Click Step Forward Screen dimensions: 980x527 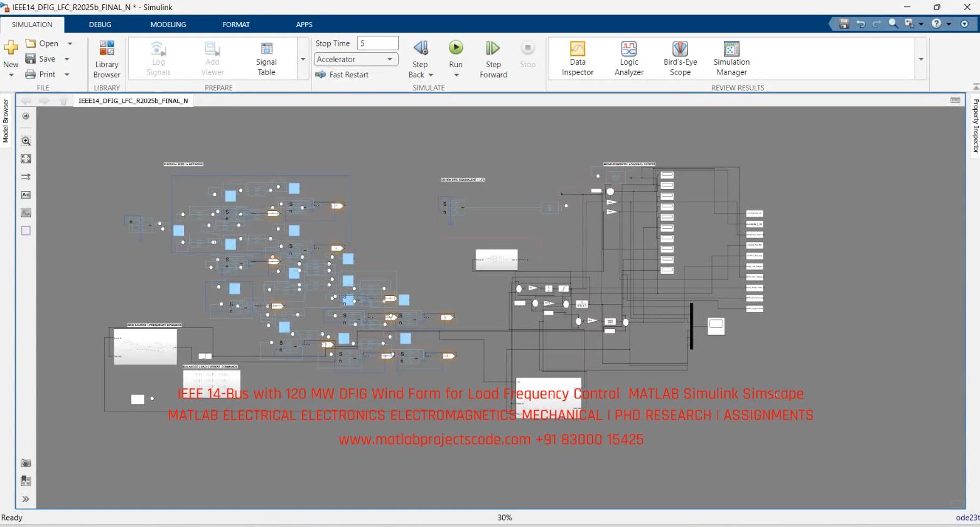(x=493, y=59)
